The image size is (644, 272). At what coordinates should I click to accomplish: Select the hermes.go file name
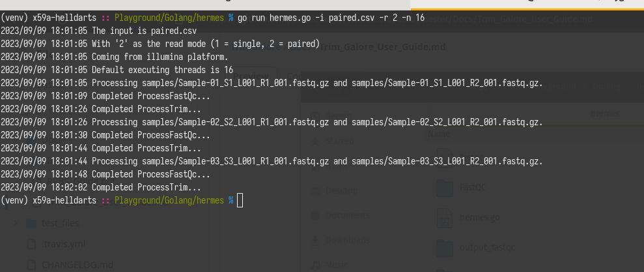(479, 217)
